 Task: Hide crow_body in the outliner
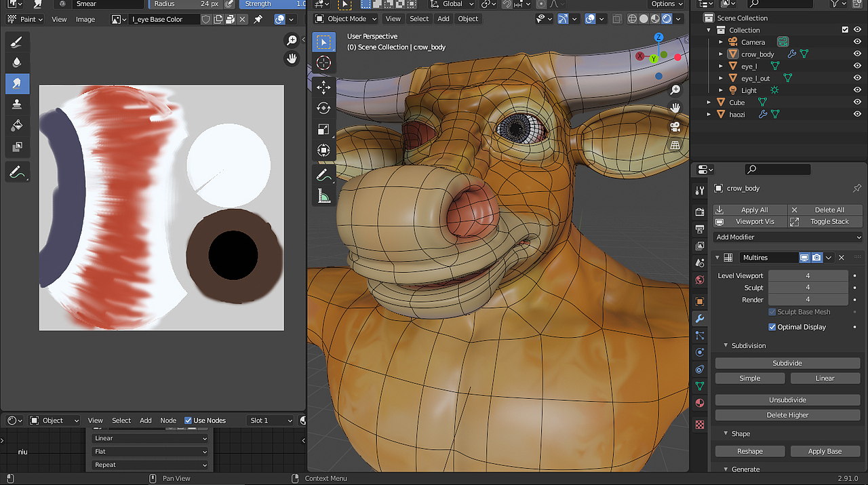(x=857, y=54)
